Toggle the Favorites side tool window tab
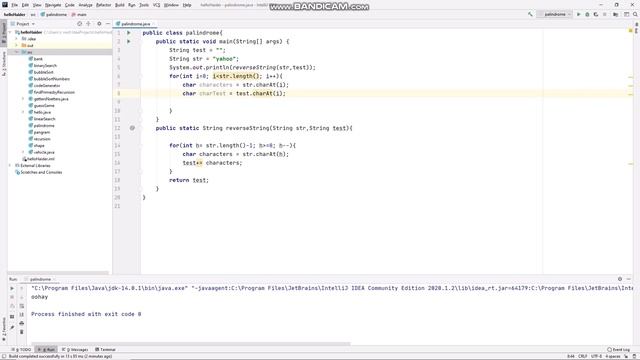 pyautogui.click(x=4, y=330)
